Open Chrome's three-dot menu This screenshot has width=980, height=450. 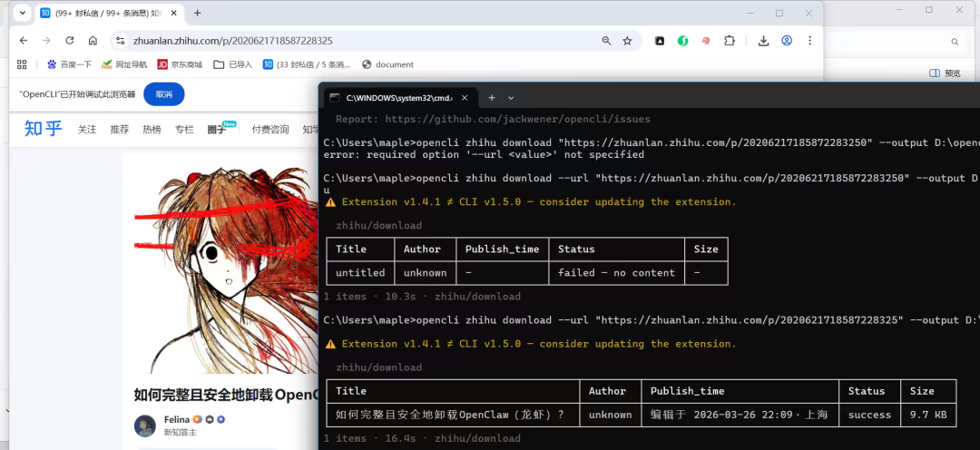809,41
